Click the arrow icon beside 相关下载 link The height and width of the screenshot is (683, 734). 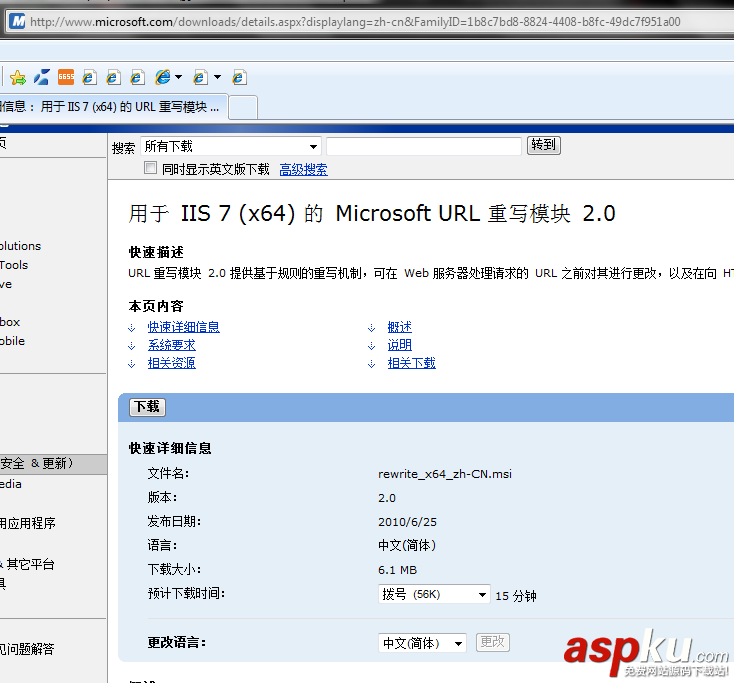pos(372,364)
